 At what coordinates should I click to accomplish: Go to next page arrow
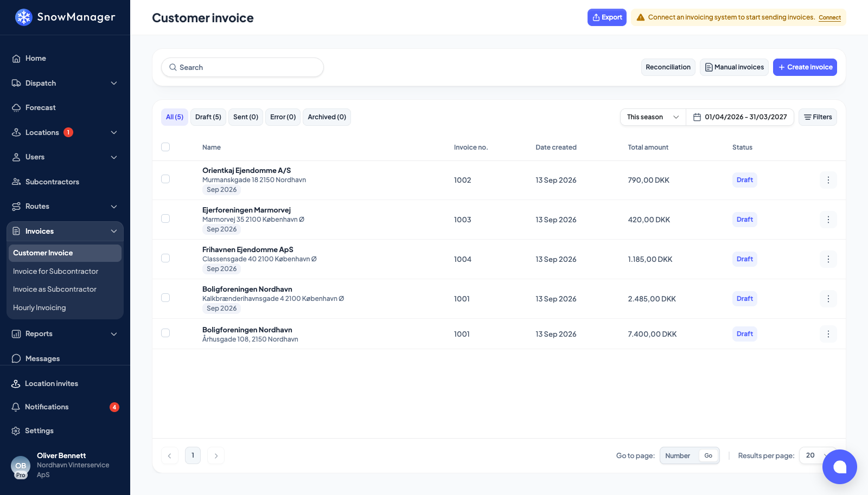[216, 455]
